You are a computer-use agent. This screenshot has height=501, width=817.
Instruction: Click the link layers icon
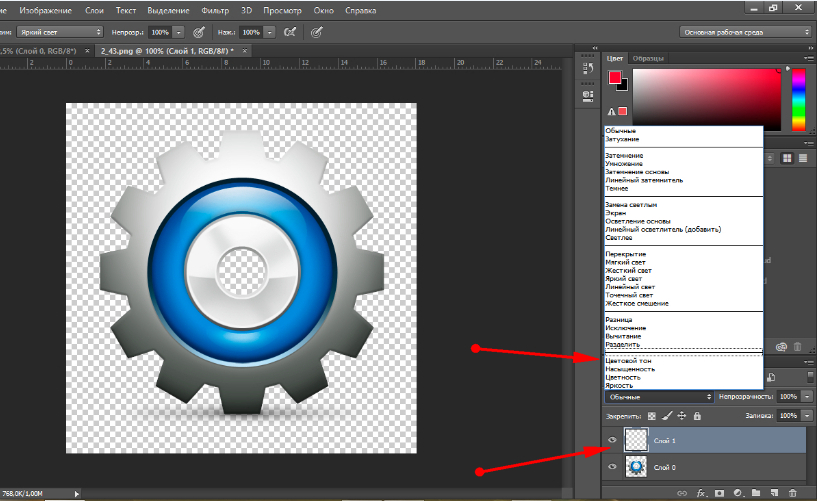coord(682,493)
